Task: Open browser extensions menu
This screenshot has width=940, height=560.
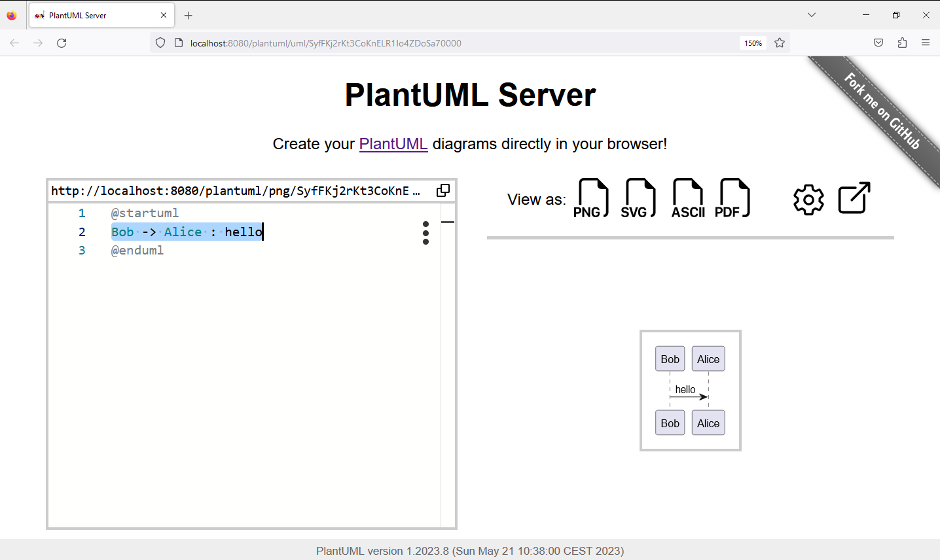Action: point(902,43)
